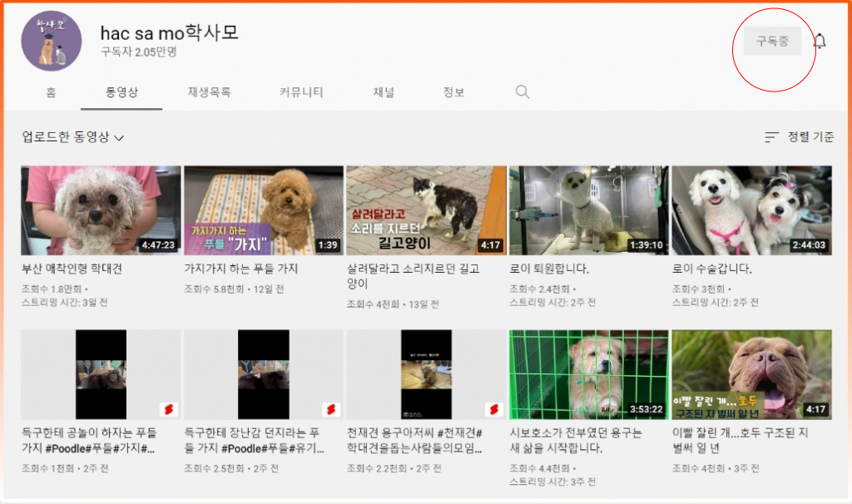Open upload filter chevron beside 업로드한 동영상
This screenshot has height=504, width=852.
point(119,136)
